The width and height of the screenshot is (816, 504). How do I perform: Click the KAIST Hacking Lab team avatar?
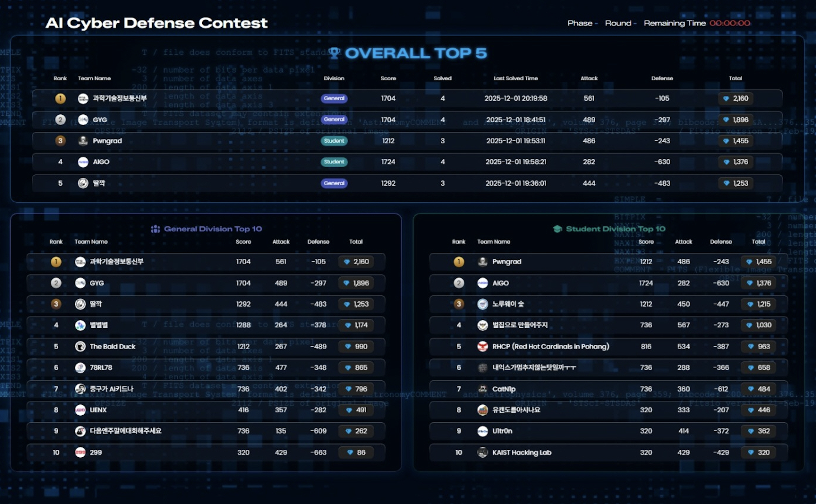coord(482,452)
